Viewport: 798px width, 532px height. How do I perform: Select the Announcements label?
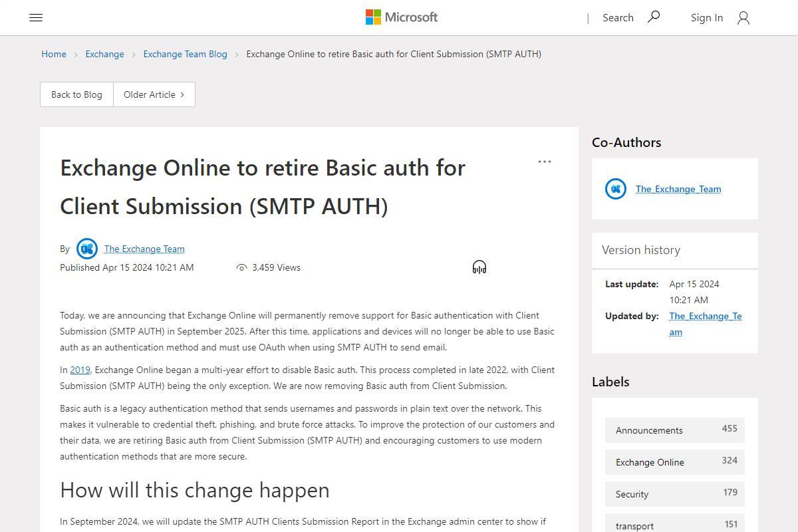[x=675, y=430]
